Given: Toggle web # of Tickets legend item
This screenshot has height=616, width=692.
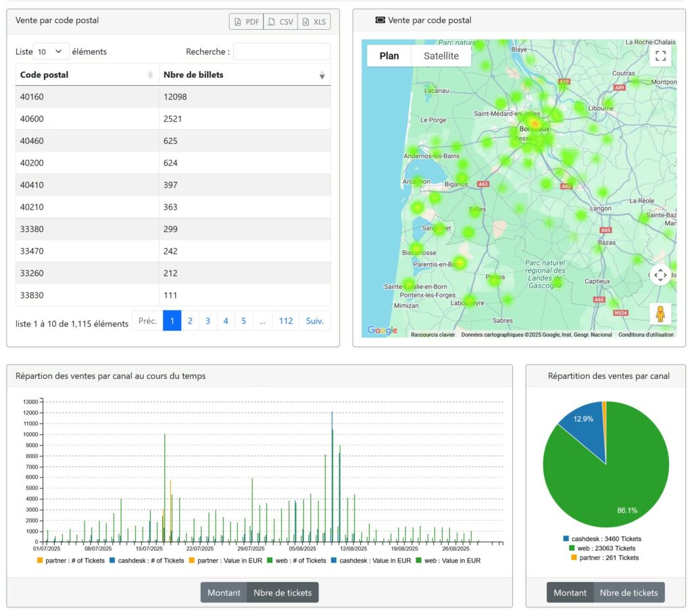Looking at the screenshot, I should tap(297, 561).
